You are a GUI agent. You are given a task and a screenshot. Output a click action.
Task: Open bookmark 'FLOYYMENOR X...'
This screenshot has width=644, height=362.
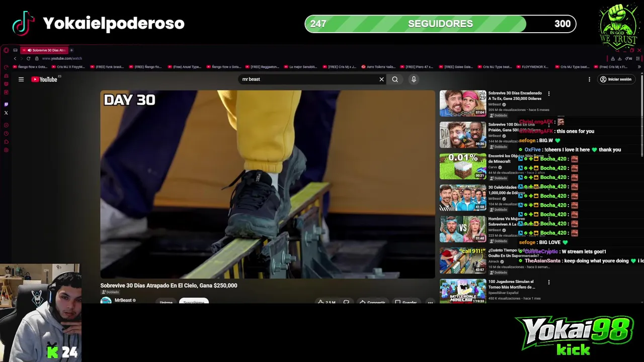click(532, 67)
